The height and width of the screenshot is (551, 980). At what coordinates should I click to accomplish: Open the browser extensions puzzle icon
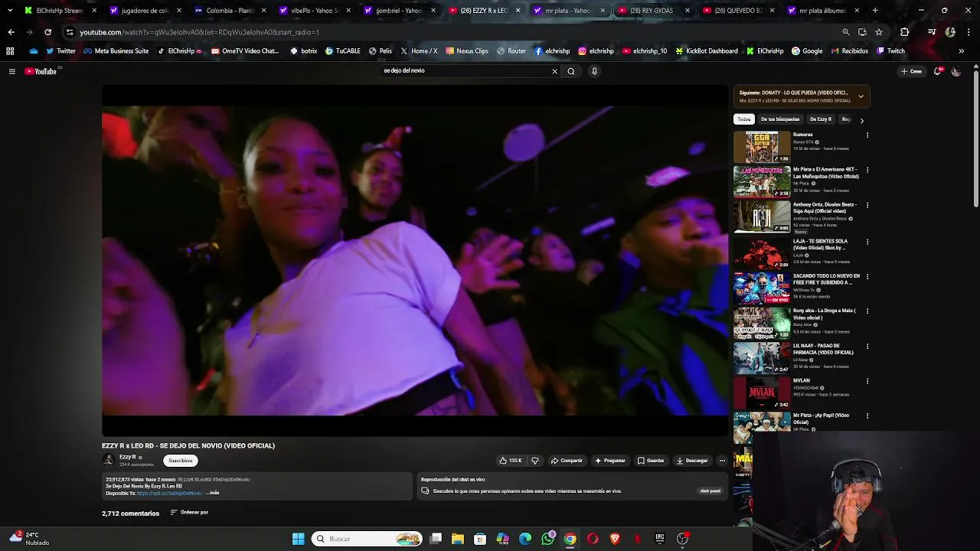pos(905,32)
